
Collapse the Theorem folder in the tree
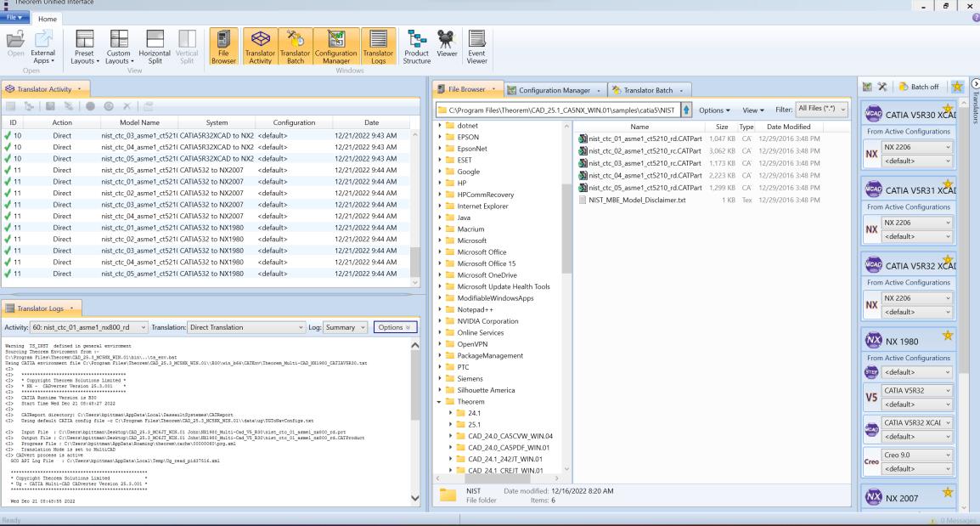click(439, 402)
